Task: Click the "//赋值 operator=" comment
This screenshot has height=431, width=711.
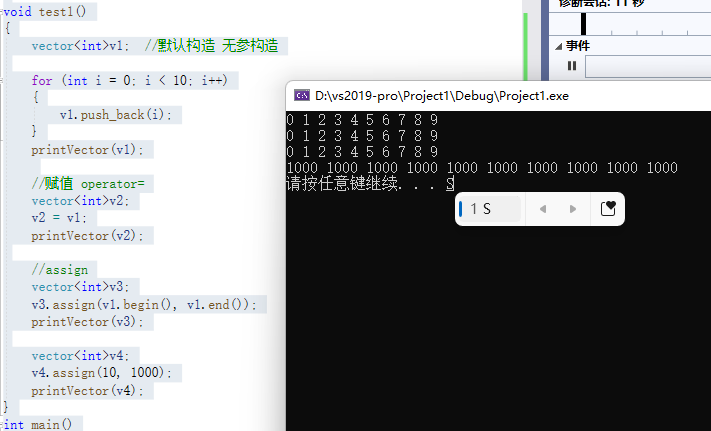Action: pyautogui.click(x=88, y=184)
